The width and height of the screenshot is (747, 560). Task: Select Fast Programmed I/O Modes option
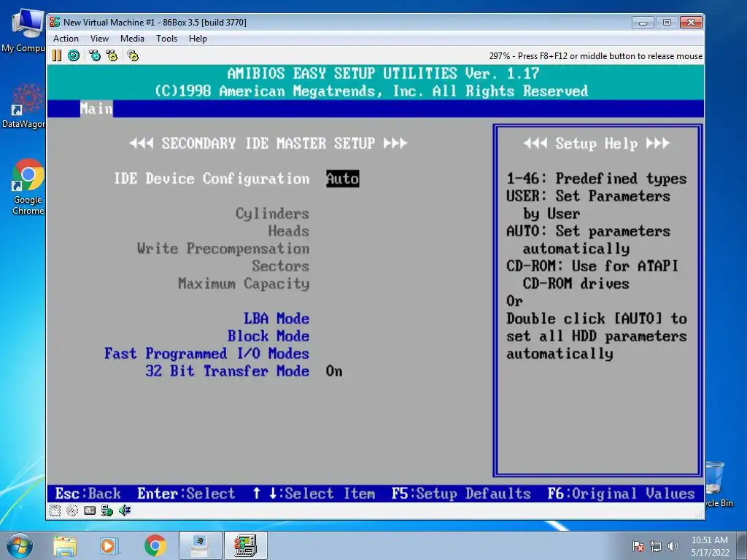(x=206, y=354)
